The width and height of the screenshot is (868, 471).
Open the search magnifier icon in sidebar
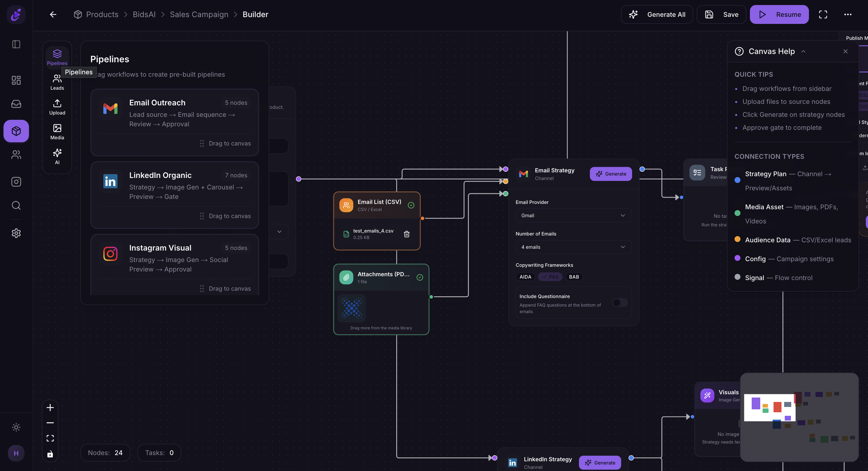[x=16, y=205]
